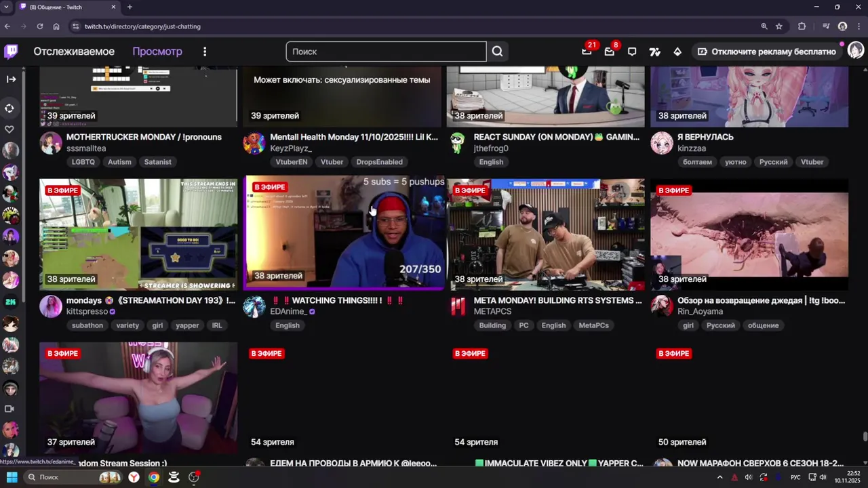Open MOTHERTRUCKER MONDAY / !pronouns title

pos(144,137)
